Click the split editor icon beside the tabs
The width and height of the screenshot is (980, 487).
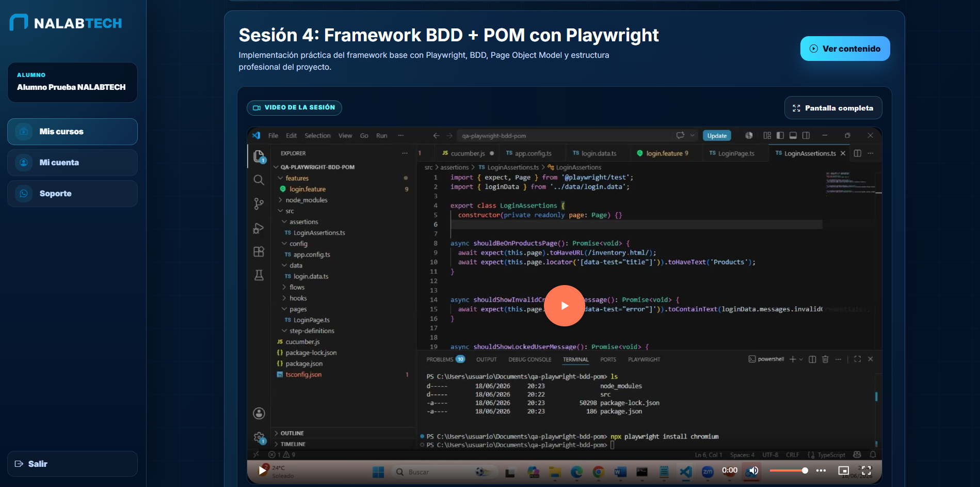click(858, 153)
